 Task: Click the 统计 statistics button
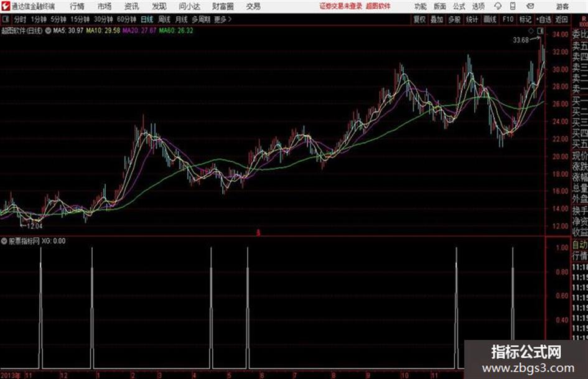pyautogui.click(x=472, y=19)
